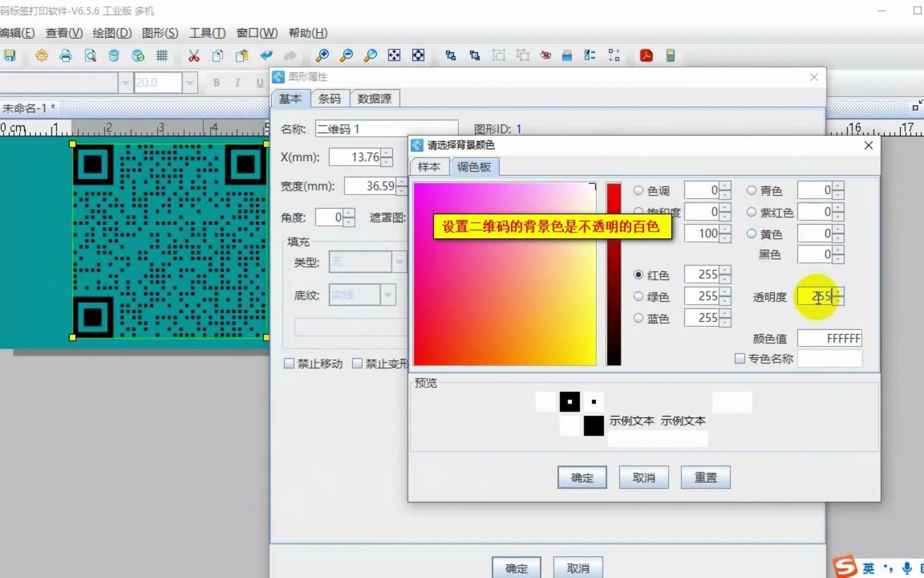Click the red PDF export icon
The height and width of the screenshot is (578, 924).
[646, 55]
